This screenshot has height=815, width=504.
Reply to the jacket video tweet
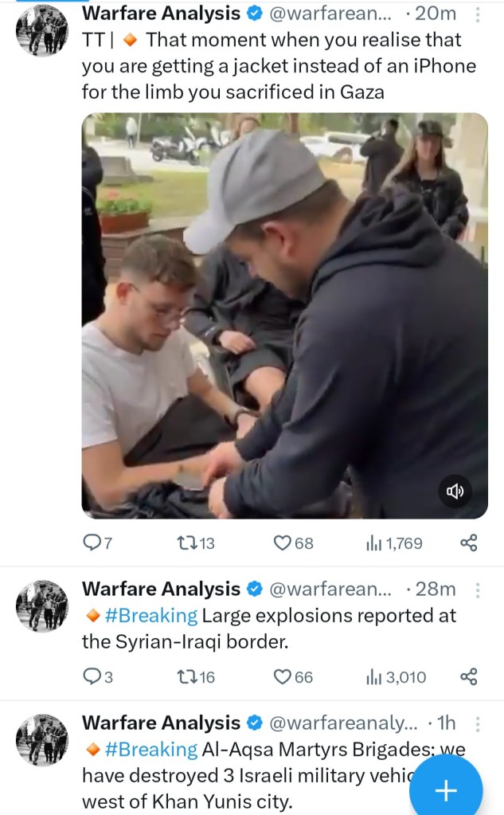[x=92, y=543]
